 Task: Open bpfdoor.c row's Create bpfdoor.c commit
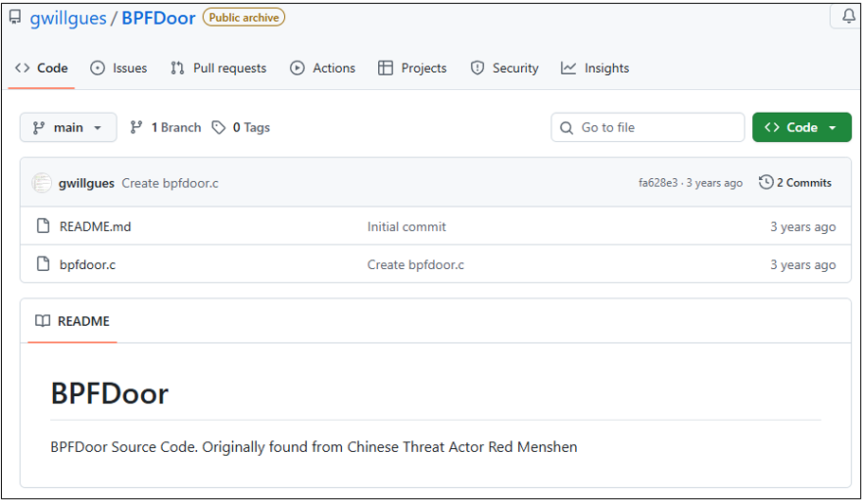[415, 264]
